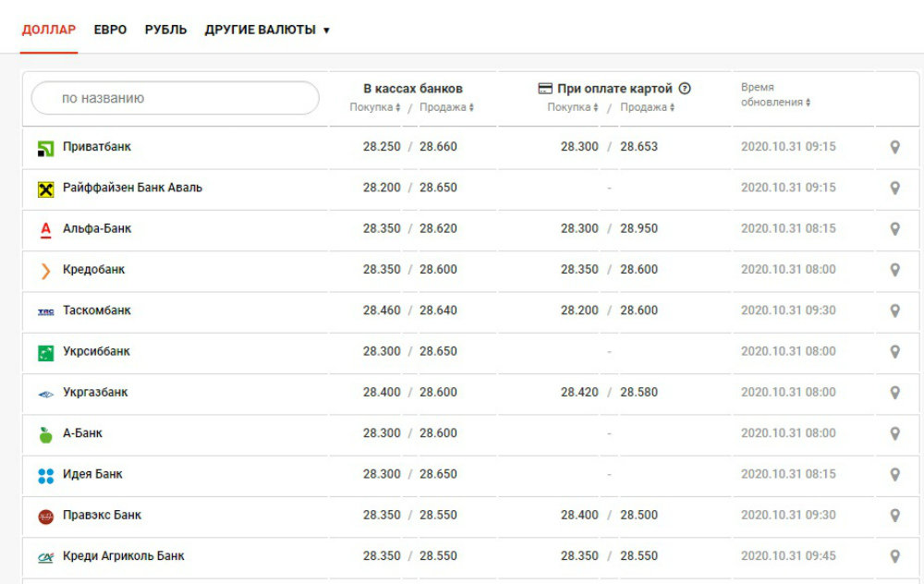Click Укргазбанк card sale rate 28.580
The height and width of the screenshot is (584, 924).
click(638, 393)
